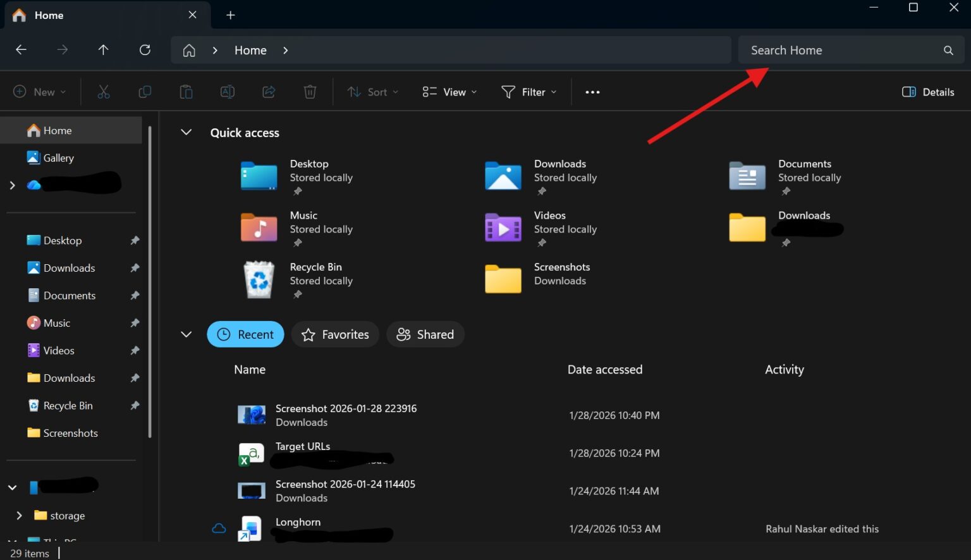Viewport: 971px width, 560px height.
Task: Click Home breadcrumb in address bar
Action: 250,51
